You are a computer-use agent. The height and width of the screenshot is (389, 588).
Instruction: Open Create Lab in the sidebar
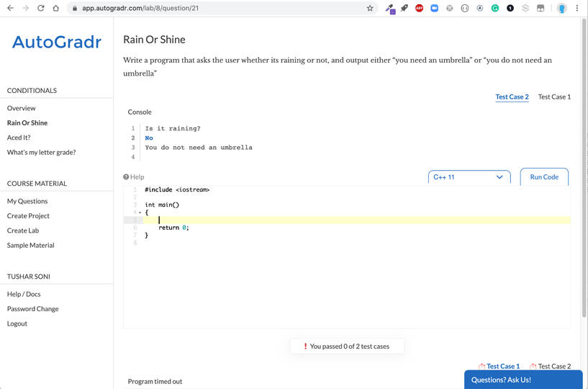pyautogui.click(x=23, y=231)
